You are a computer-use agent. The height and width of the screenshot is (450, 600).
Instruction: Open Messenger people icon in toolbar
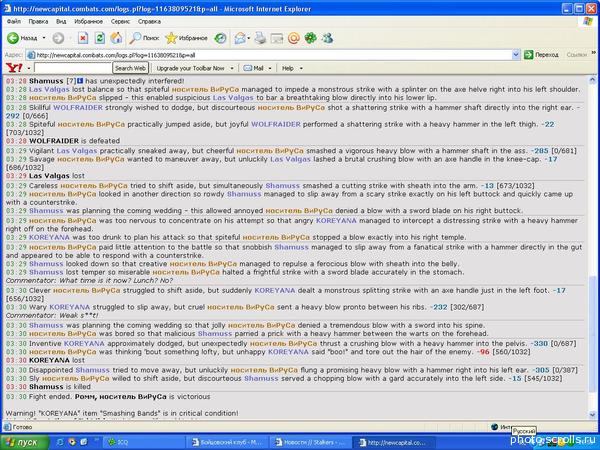(x=328, y=38)
